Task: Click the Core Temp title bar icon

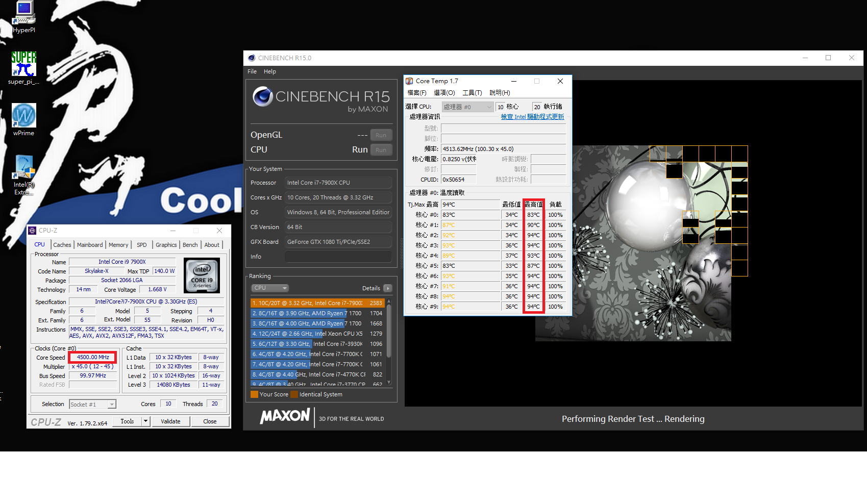Action: (x=409, y=81)
